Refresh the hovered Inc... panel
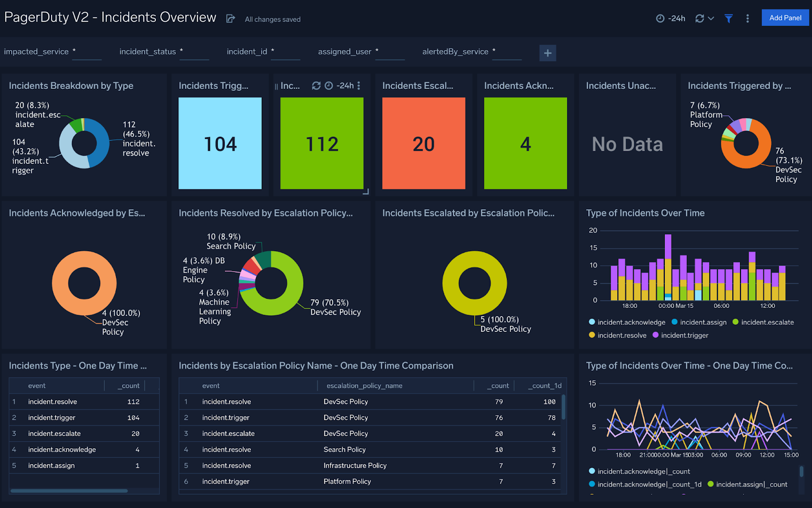 [316, 86]
